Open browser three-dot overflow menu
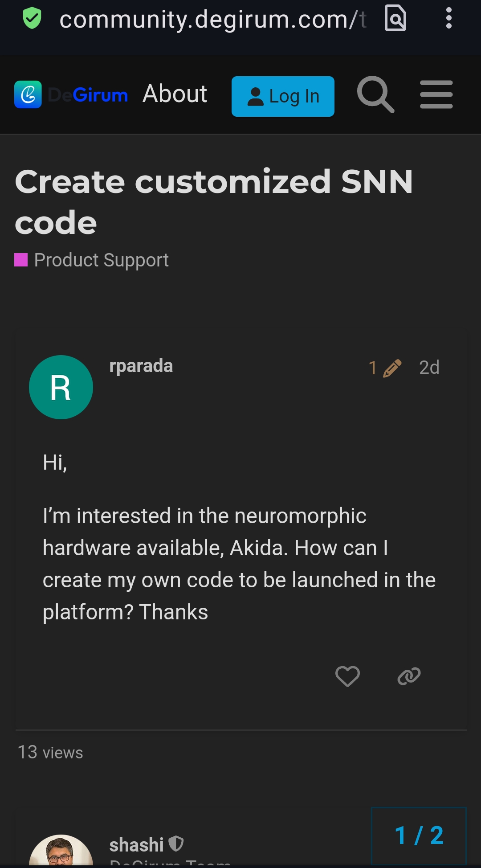The image size is (481, 868). point(448,19)
